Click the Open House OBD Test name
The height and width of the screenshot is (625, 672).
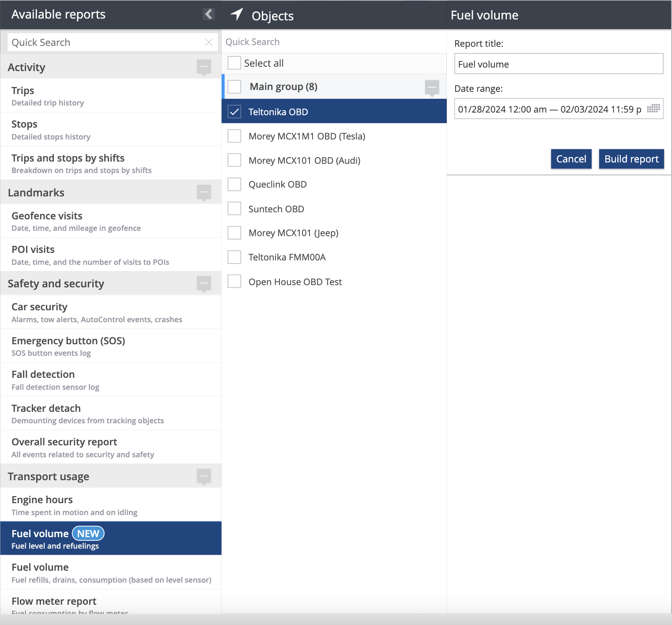[295, 282]
